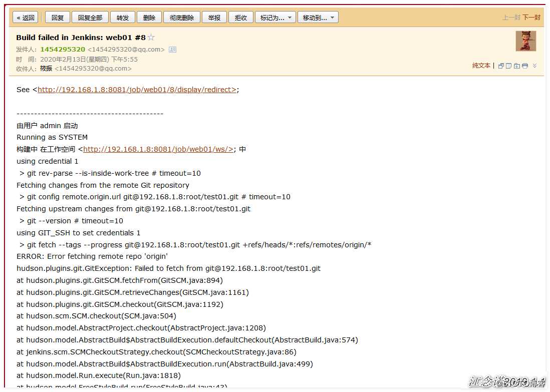This screenshot has height=392, width=550.
Task: Click the 回复 reply button
Action: pyautogui.click(x=58, y=18)
